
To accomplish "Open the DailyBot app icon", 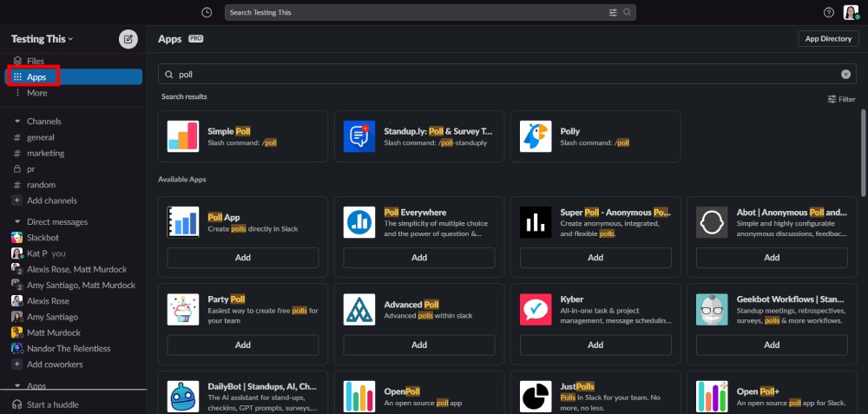I will coord(183,397).
